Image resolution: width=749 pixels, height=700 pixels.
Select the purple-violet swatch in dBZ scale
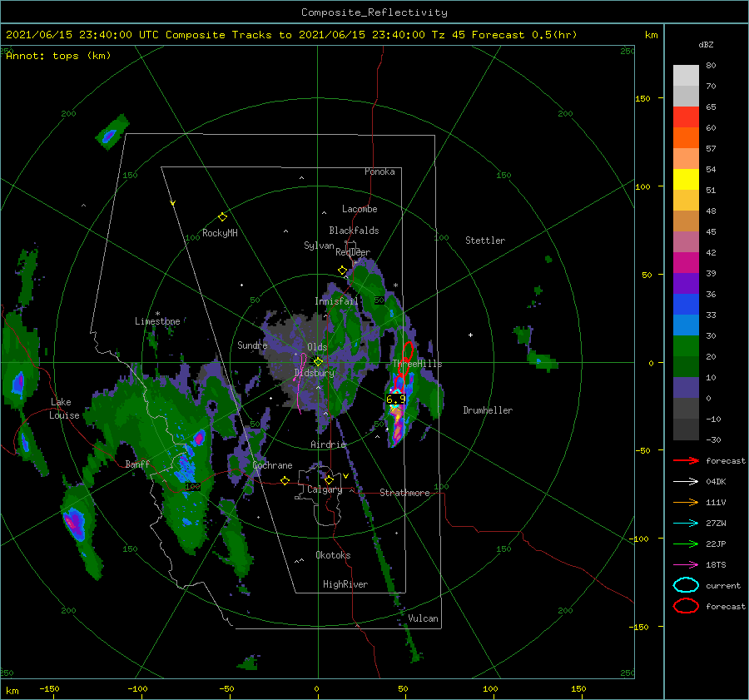pos(686,283)
